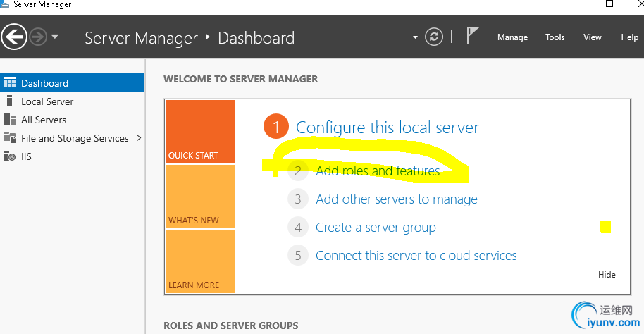The height and width of the screenshot is (334, 644).
Task: Click Configure this local server link
Action: pyautogui.click(x=388, y=128)
